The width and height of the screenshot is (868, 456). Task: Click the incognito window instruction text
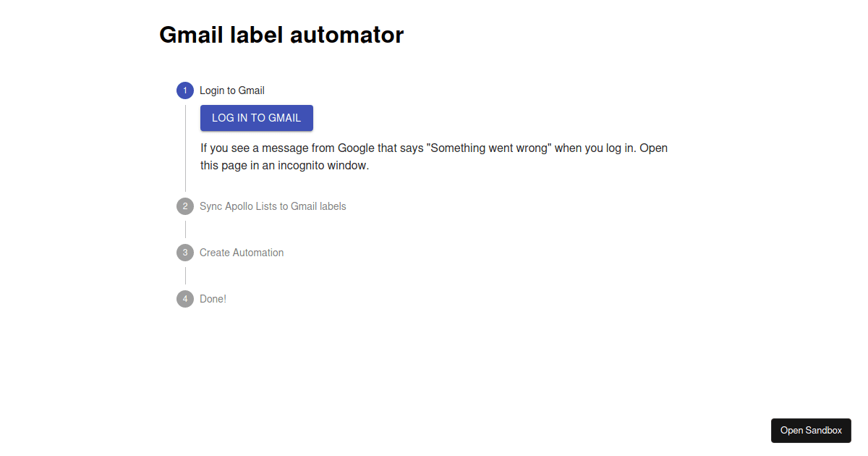click(x=434, y=156)
